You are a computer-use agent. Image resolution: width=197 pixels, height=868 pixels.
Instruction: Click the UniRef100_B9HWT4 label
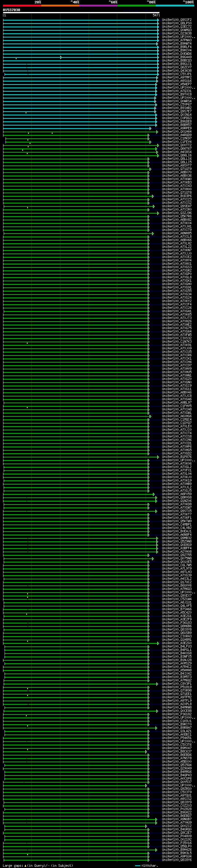coord(176,43)
